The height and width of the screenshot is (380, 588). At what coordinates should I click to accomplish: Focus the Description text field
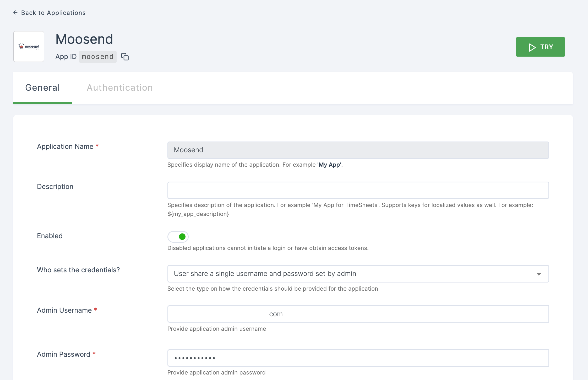[358, 190]
